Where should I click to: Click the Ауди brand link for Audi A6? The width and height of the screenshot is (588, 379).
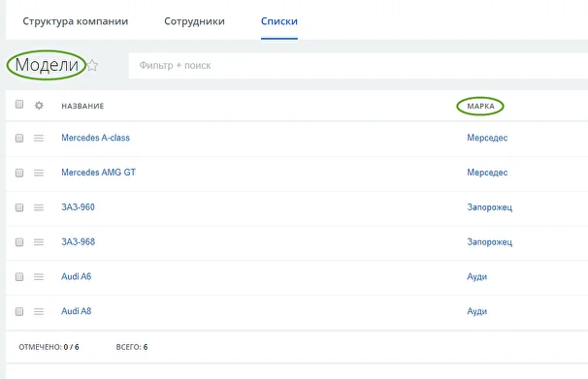[x=477, y=277]
